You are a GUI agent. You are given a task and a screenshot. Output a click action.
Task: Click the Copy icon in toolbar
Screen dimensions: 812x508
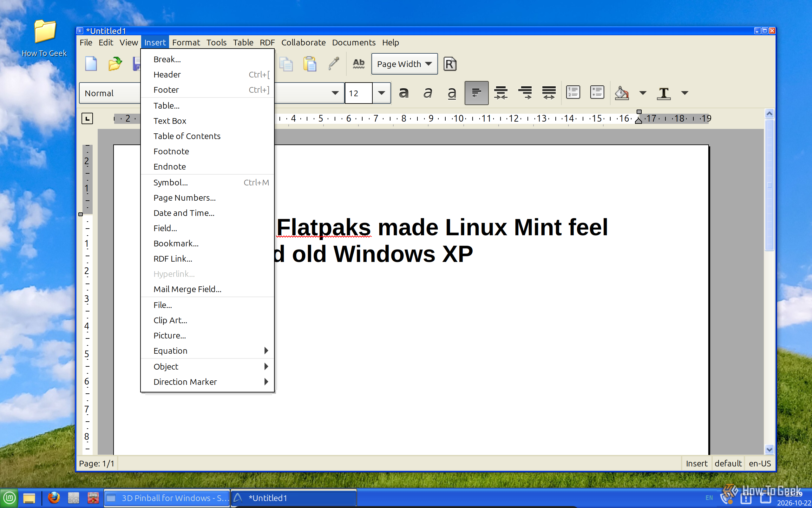tap(286, 64)
